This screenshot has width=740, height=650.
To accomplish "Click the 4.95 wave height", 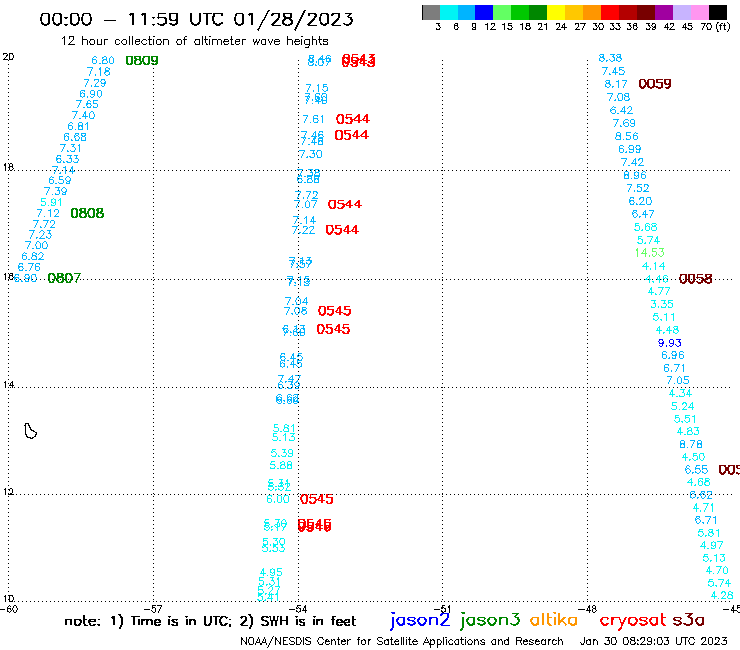I will [x=271, y=572].
